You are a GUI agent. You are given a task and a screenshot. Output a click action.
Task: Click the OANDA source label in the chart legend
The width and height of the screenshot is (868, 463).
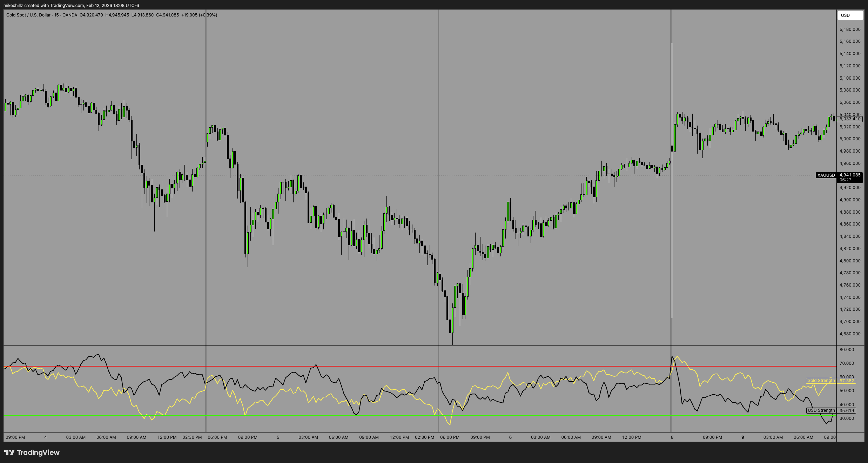click(70, 15)
